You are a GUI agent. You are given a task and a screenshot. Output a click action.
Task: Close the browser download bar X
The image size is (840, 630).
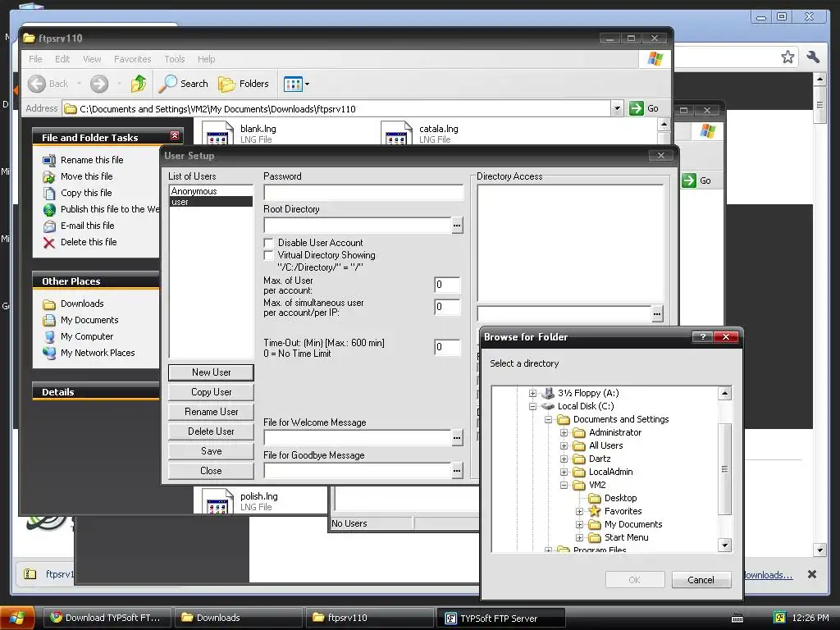coord(811,574)
